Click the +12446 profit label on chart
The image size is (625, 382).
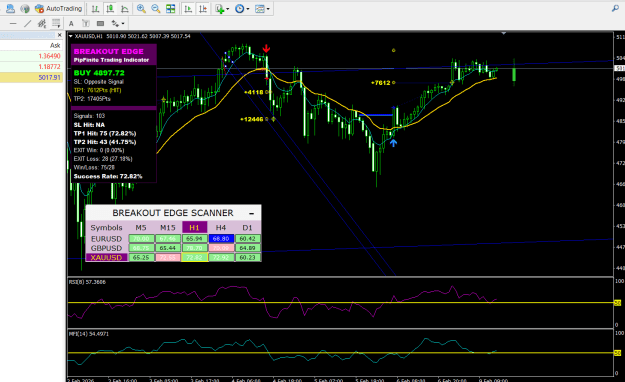[x=252, y=119]
